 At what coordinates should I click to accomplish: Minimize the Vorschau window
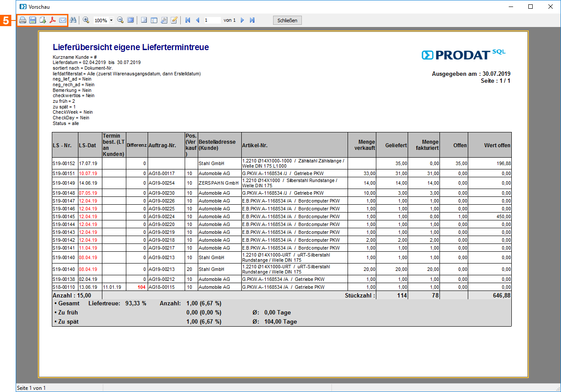point(511,7)
